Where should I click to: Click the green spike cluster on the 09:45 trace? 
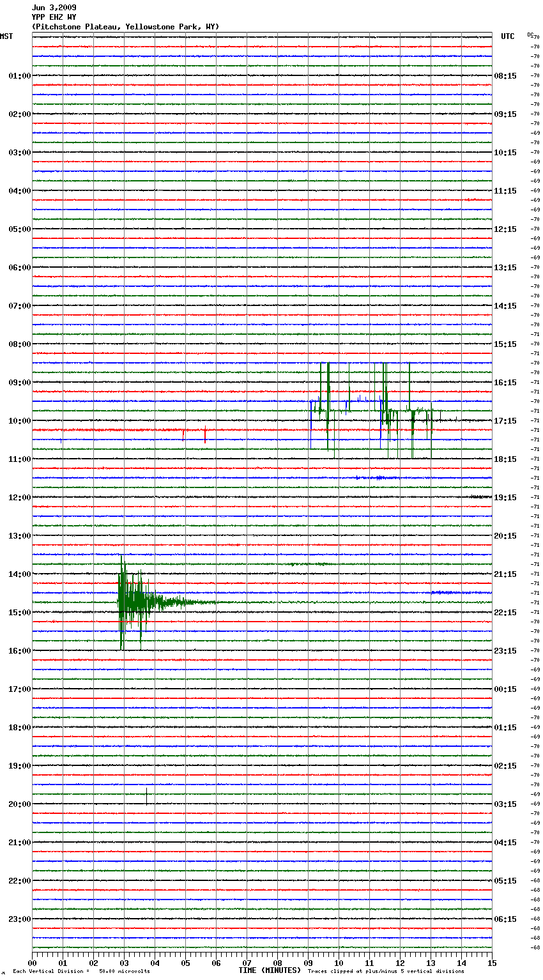[x=377, y=411]
